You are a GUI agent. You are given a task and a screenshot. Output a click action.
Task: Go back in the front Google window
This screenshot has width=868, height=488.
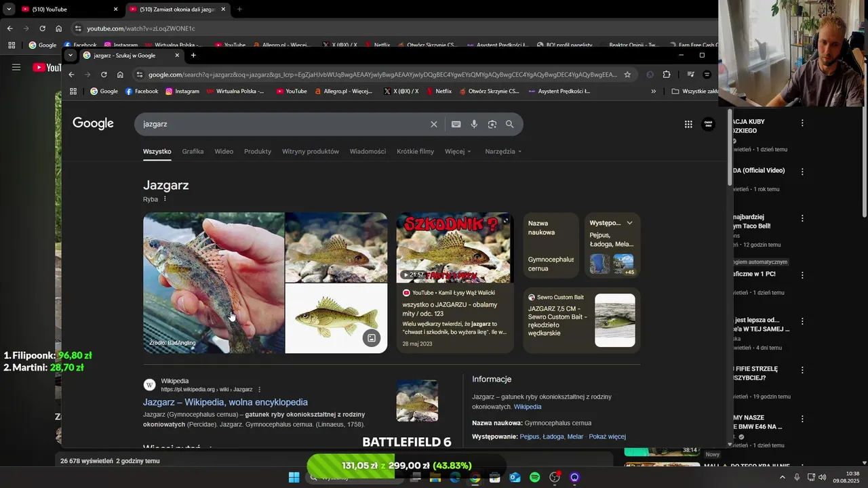[71, 75]
